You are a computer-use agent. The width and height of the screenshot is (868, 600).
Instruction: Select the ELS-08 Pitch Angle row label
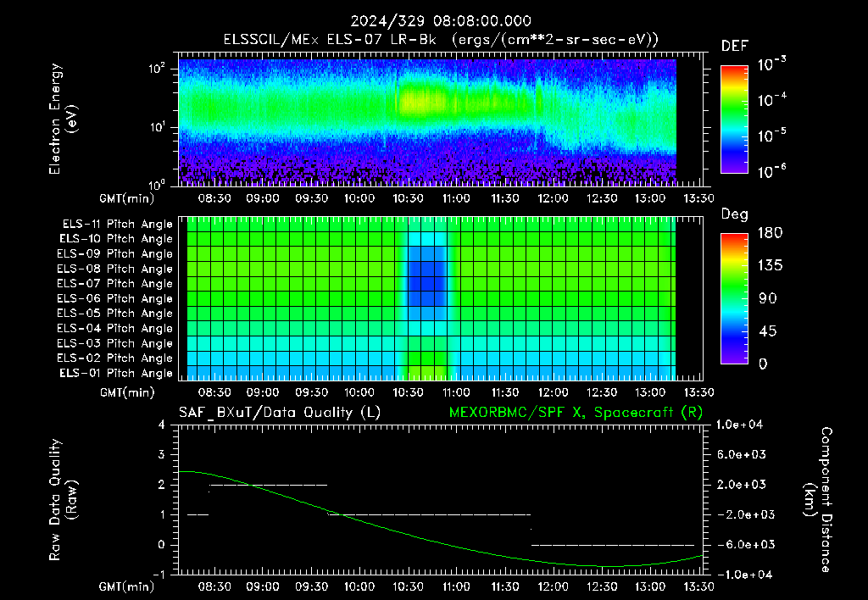pos(115,269)
